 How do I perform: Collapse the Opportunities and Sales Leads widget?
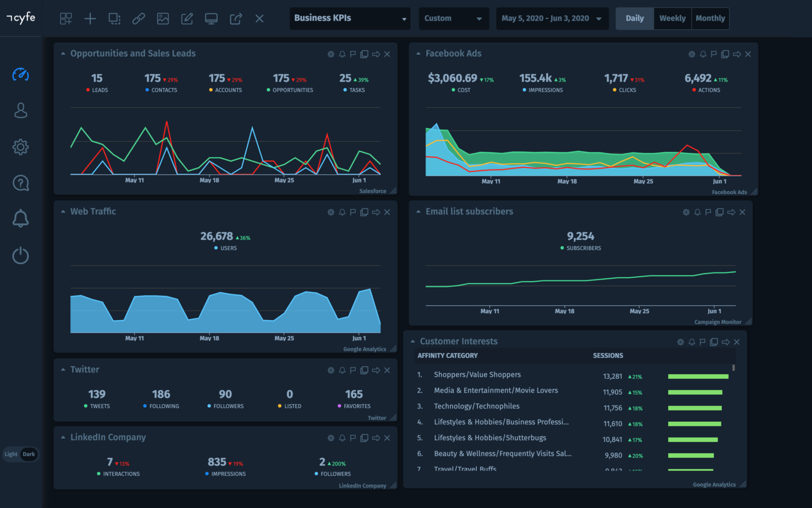tap(63, 53)
